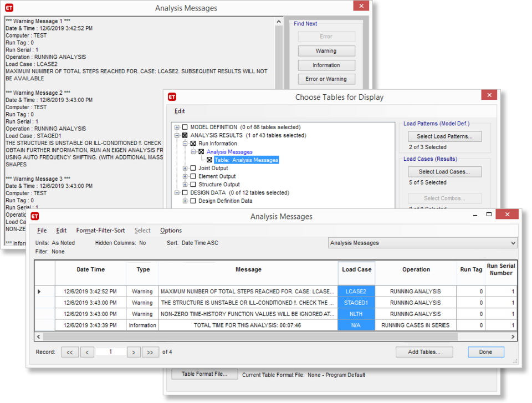The width and height of the screenshot is (532, 403).
Task: Expand the Element Output tree node
Action: (185, 176)
